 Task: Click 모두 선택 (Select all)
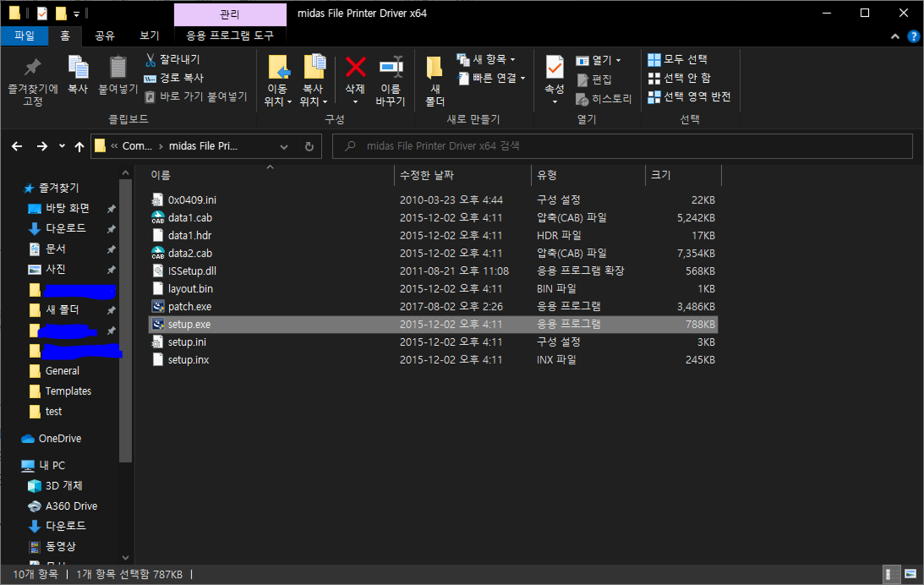[x=677, y=59]
